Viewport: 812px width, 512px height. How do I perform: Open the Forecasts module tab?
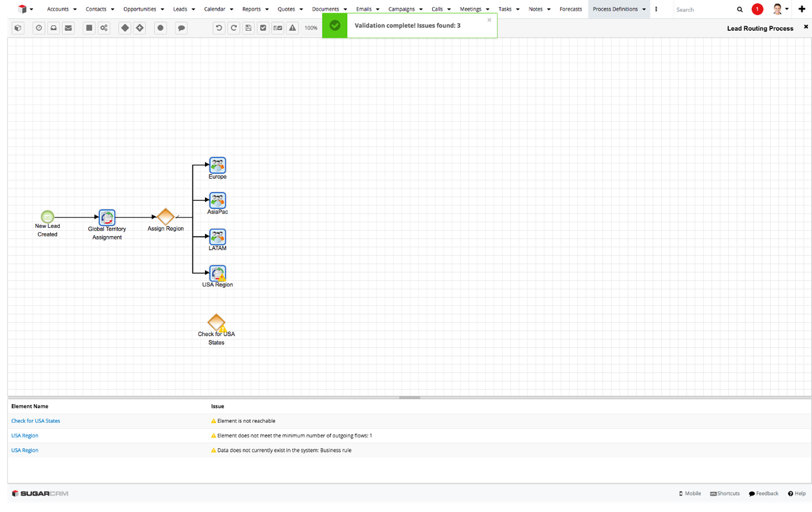tap(571, 9)
